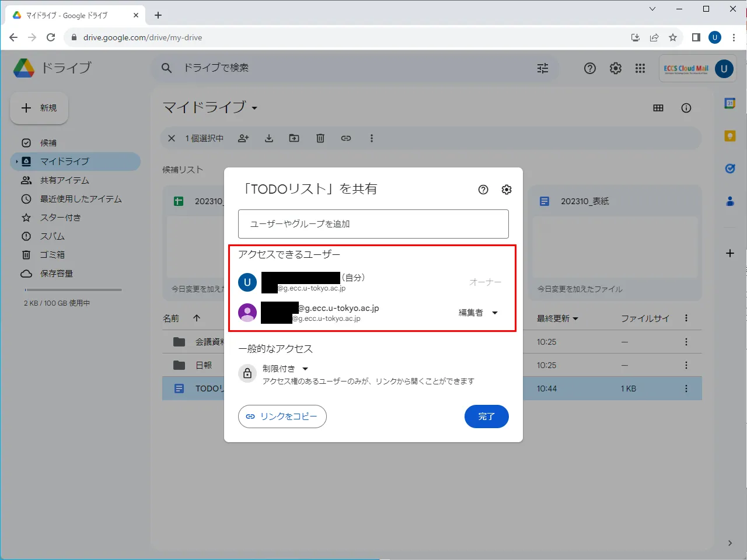Open search filter options icon
The height and width of the screenshot is (560, 747).
click(543, 68)
